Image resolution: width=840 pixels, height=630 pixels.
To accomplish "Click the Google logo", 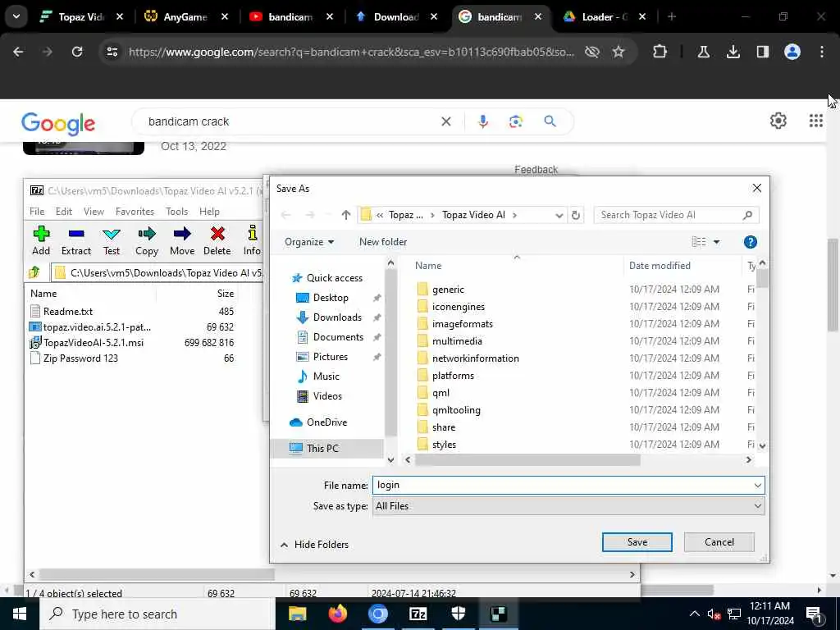I will tap(58, 124).
